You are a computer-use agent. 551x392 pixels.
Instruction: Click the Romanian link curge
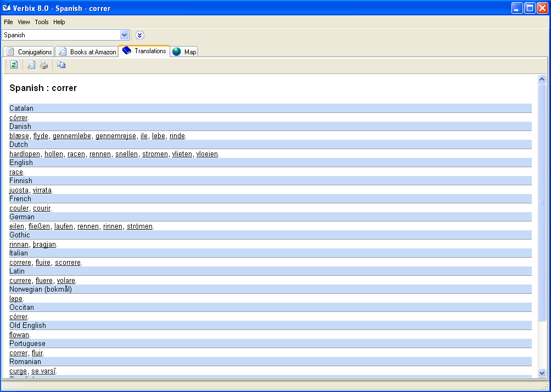18,371
